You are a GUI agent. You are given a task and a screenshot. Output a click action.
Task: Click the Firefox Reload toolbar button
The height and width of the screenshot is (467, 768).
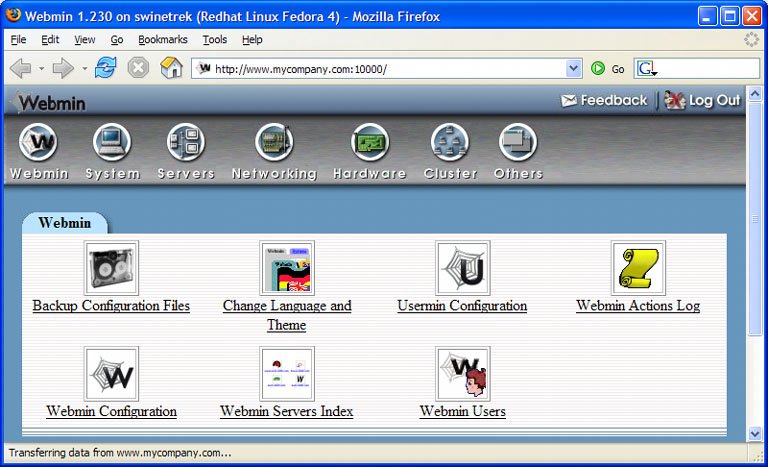pos(106,68)
